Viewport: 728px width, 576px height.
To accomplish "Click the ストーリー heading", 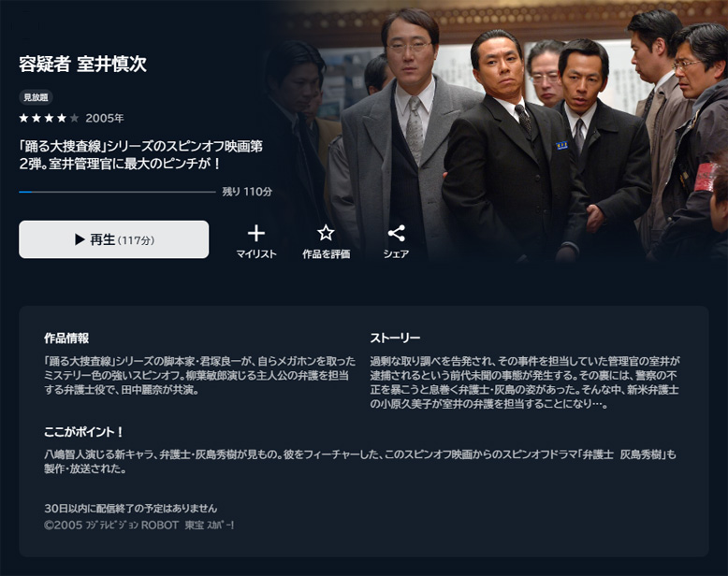I will [x=395, y=338].
